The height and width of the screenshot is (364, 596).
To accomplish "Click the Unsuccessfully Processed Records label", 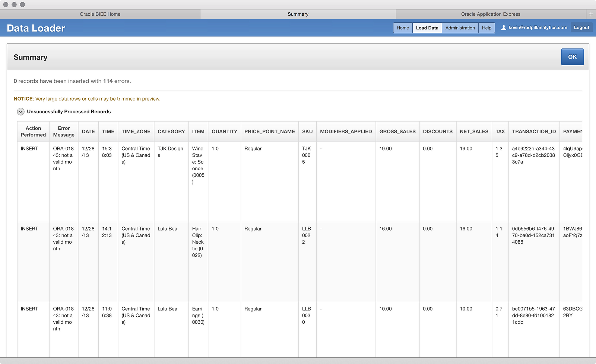I will [x=69, y=112].
